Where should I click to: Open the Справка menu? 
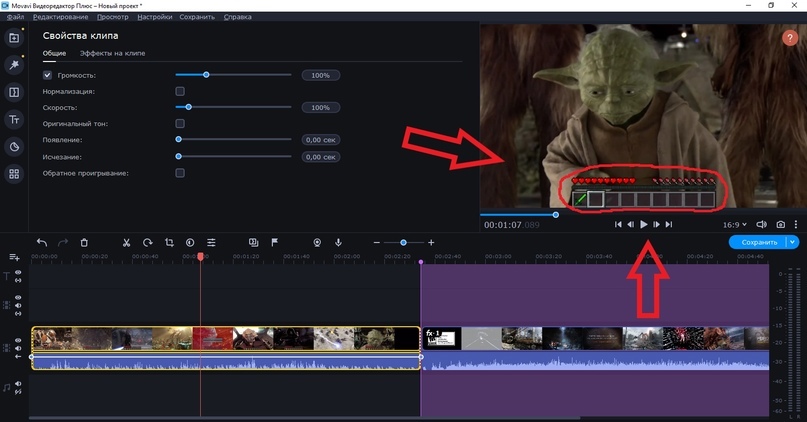(x=237, y=17)
